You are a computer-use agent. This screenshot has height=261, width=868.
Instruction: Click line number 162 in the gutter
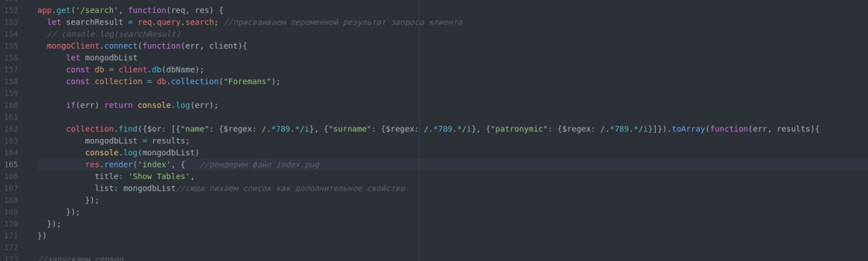11,129
